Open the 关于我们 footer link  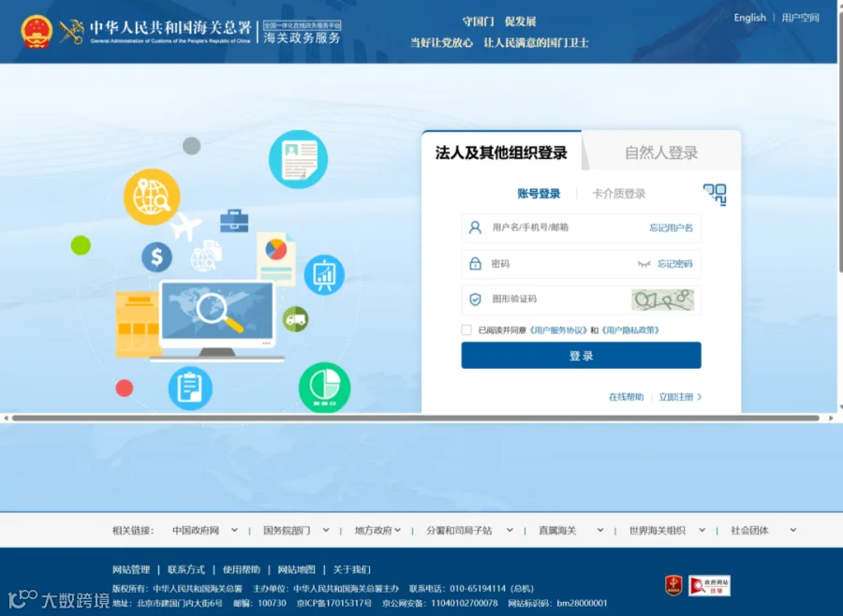(351, 570)
